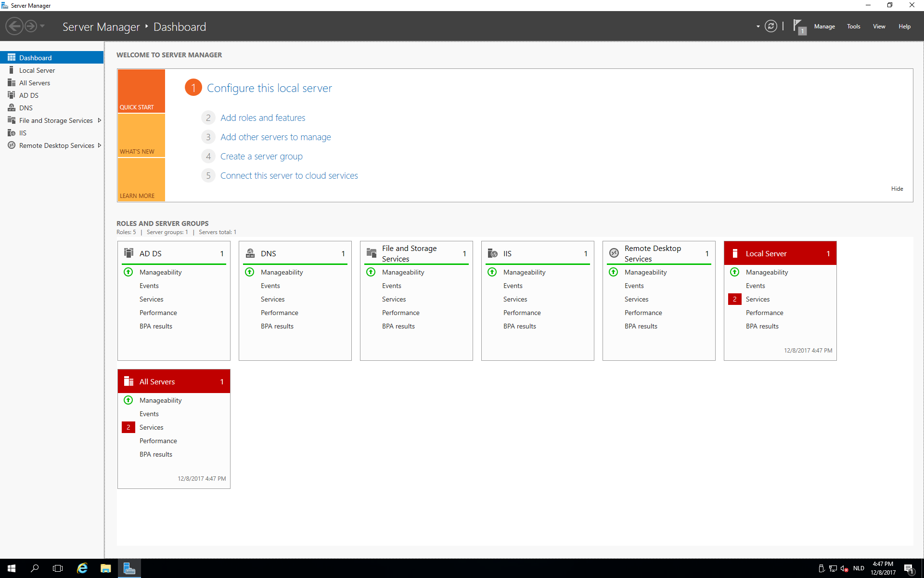Open the Tools menu in Server Manager
Image resolution: width=924 pixels, height=578 pixels.
pos(853,26)
